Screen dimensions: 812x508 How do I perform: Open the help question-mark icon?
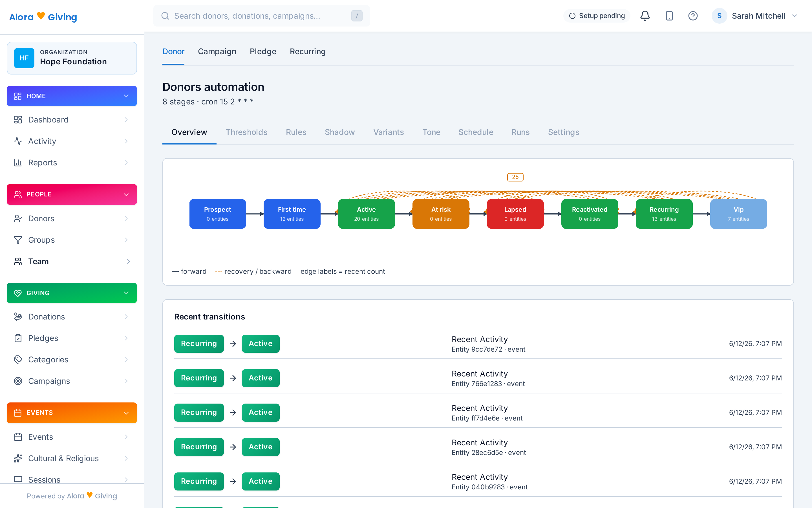pyautogui.click(x=692, y=16)
